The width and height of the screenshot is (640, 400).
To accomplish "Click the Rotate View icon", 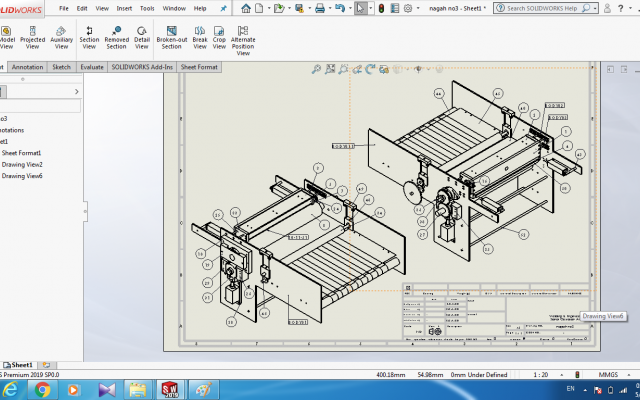I will (x=370, y=69).
